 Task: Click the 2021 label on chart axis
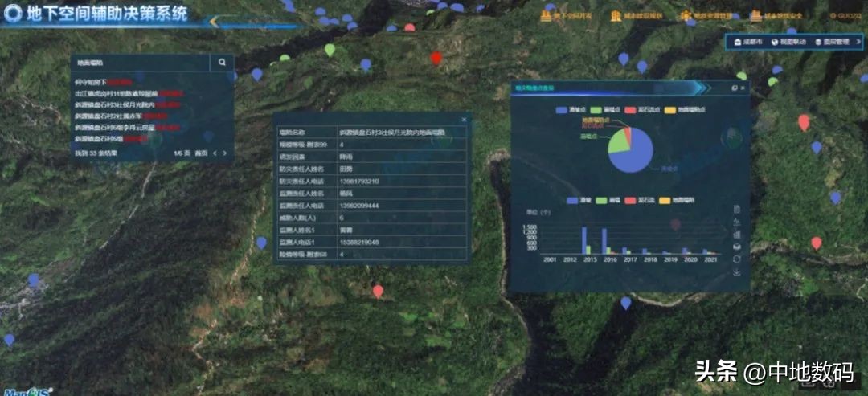coord(710,259)
